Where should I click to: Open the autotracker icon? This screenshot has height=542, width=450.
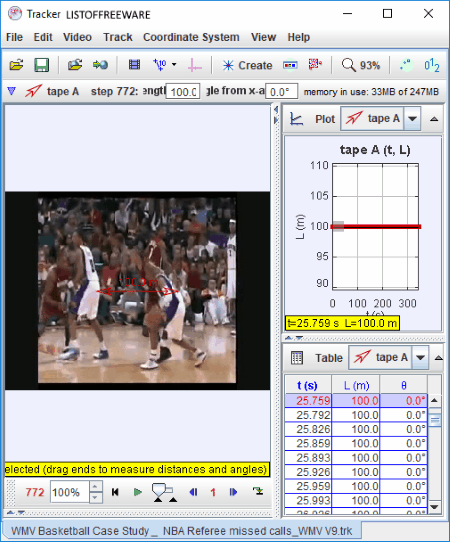(x=315, y=65)
